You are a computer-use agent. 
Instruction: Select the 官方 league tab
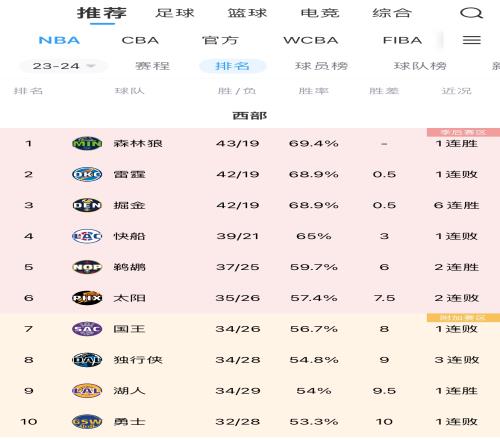pos(220,40)
